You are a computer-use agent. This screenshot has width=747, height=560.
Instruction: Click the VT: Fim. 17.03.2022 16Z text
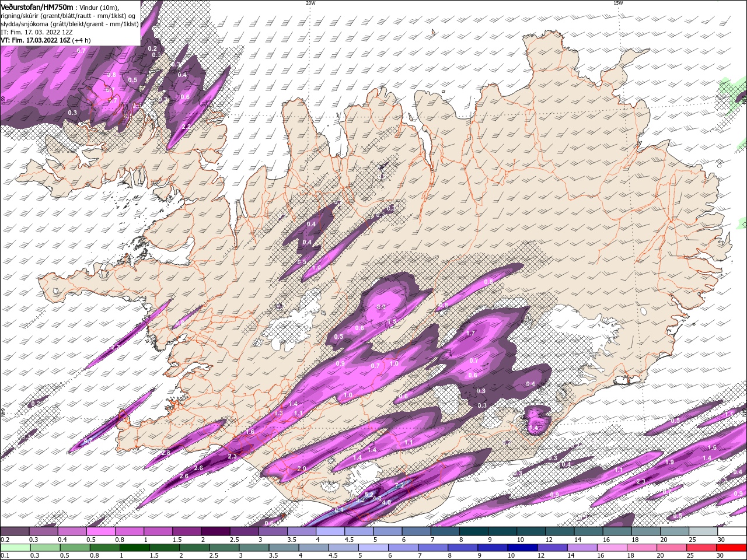[x=37, y=40]
